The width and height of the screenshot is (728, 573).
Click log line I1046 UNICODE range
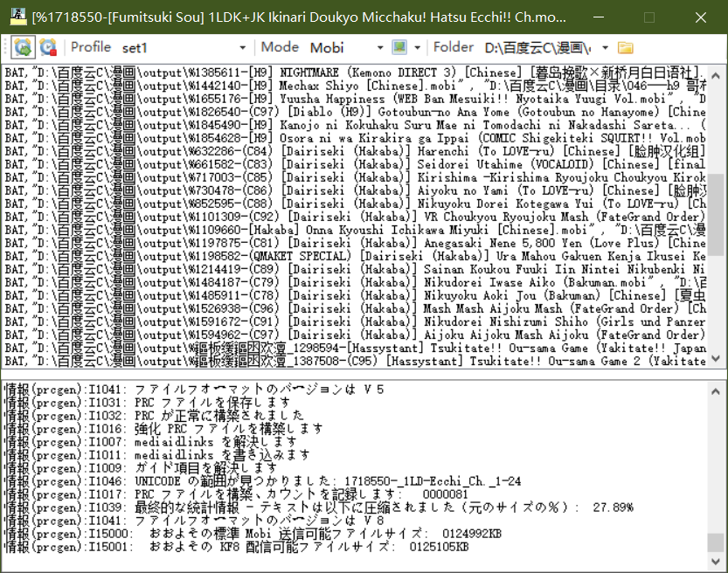click(x=263, y=481)
